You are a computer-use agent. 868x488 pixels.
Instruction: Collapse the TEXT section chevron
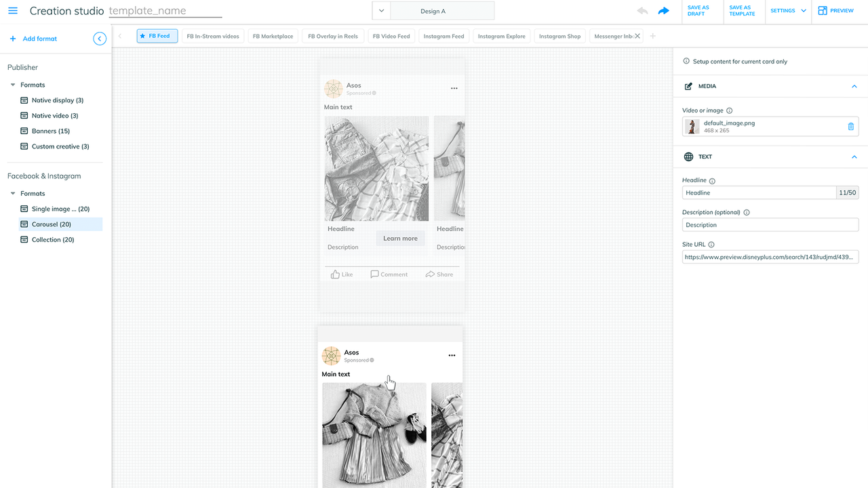(x=854, y=157)
